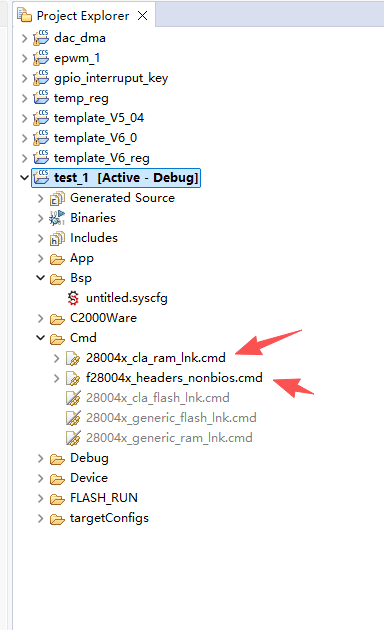The image size is (384, 630).
Task: Click the template_V6_0 project icon
Action: click(41, 138)
